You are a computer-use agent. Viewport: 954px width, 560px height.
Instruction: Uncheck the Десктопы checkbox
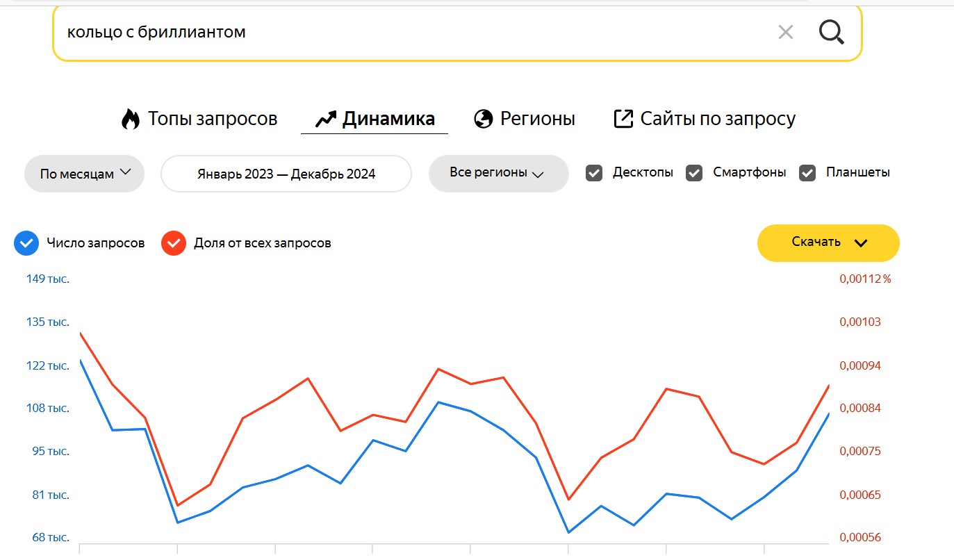(594, 173)
